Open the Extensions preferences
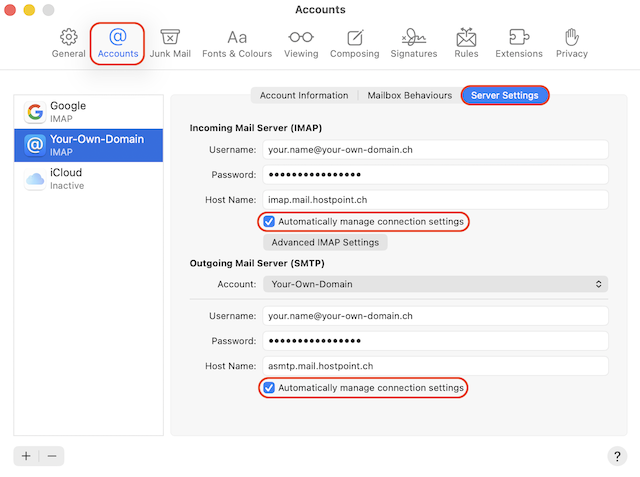 (519, 43)
